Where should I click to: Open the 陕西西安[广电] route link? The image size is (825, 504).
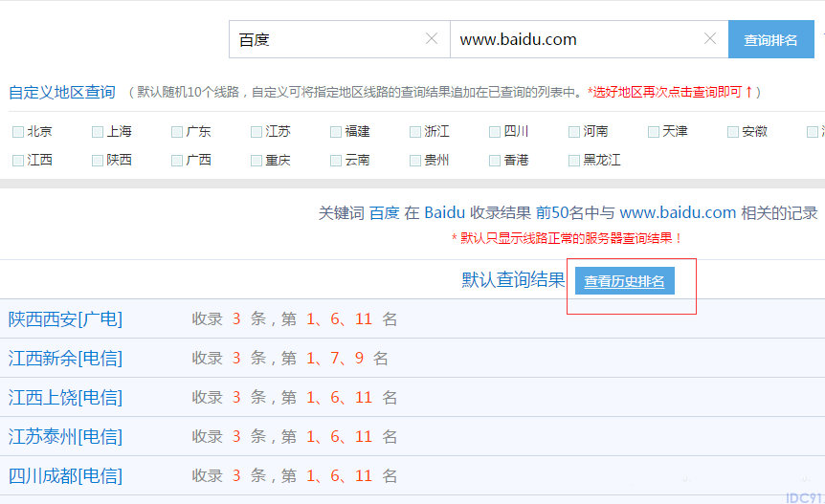(x=66, y=319)
